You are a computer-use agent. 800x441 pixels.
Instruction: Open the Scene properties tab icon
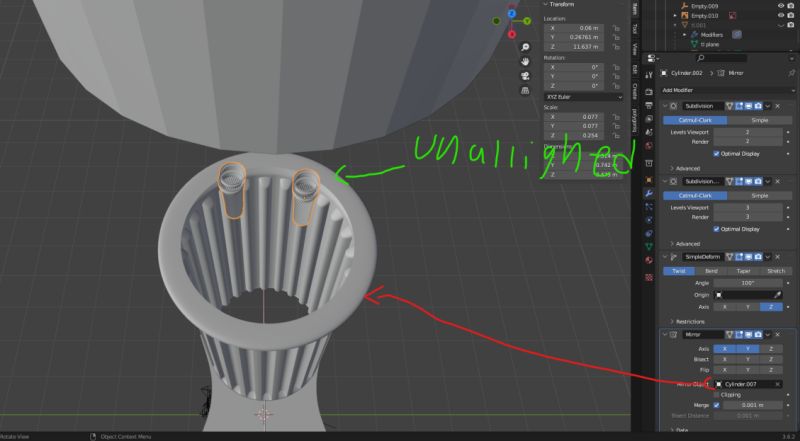point(648,132)
